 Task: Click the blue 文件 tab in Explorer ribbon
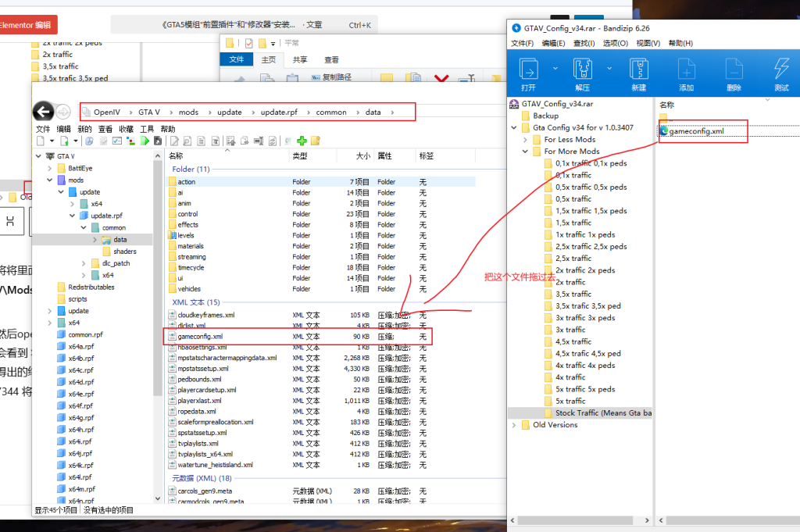coord(237,59)
